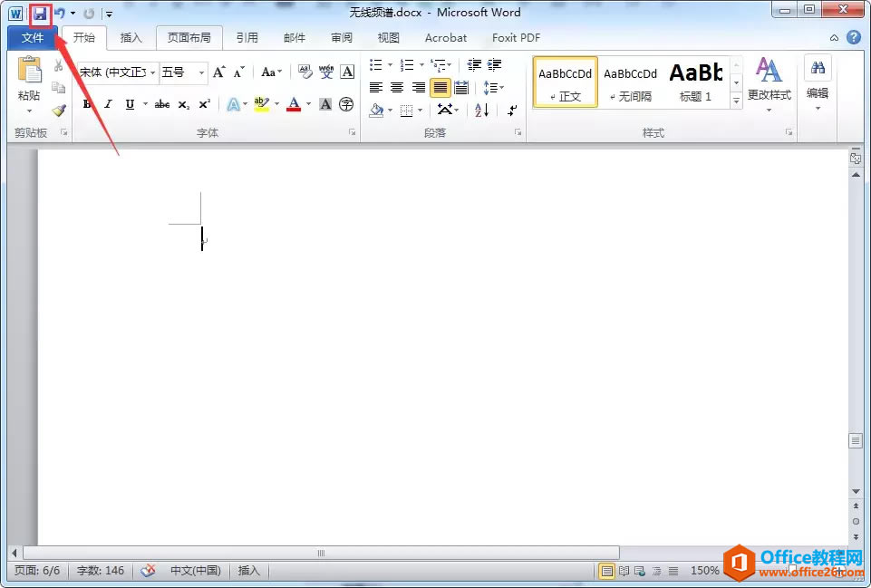This screenshot has width=871, height=588.
Task: Select Justify alignment
Action: click(x=440, y=88)
